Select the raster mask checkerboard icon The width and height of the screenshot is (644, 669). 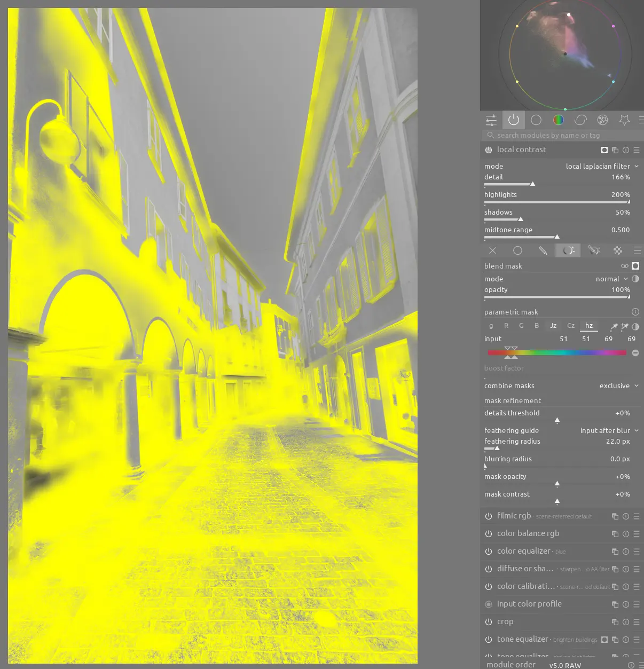coord(618,250)
